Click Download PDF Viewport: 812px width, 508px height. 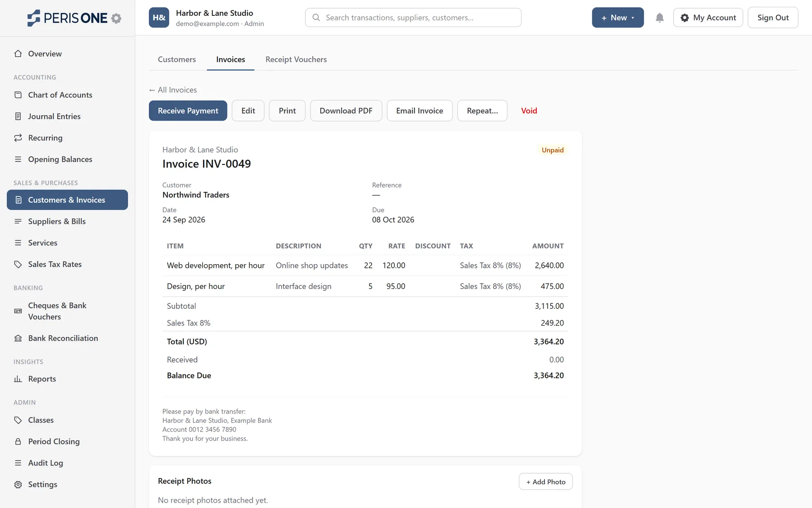[346, 111]
